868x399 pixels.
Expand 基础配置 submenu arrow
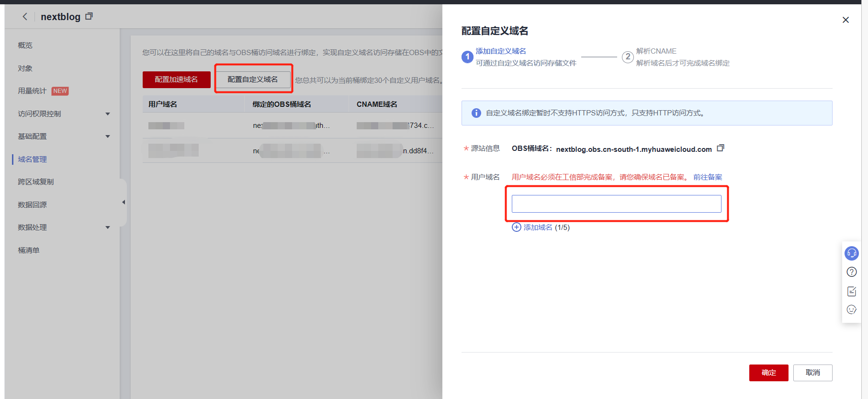108,137
